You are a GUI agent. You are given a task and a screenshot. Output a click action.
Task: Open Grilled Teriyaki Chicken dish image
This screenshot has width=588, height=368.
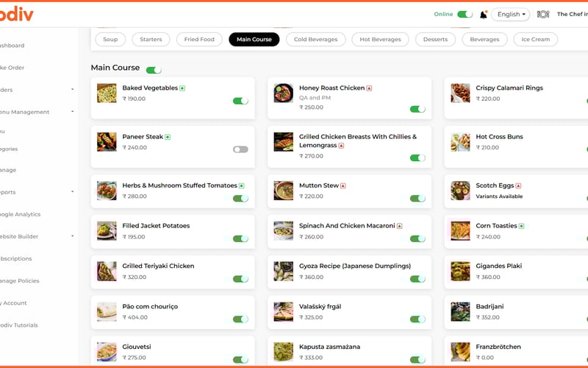click(107, 271)
